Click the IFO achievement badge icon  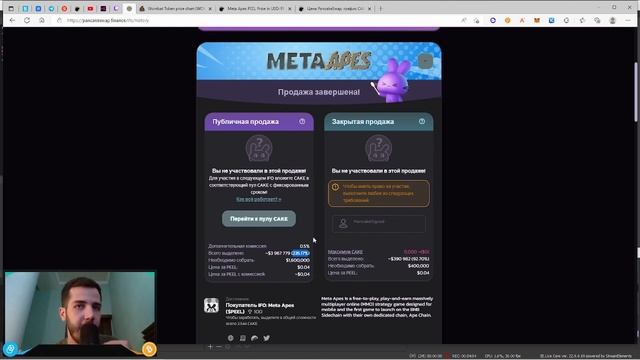(211, 305)
